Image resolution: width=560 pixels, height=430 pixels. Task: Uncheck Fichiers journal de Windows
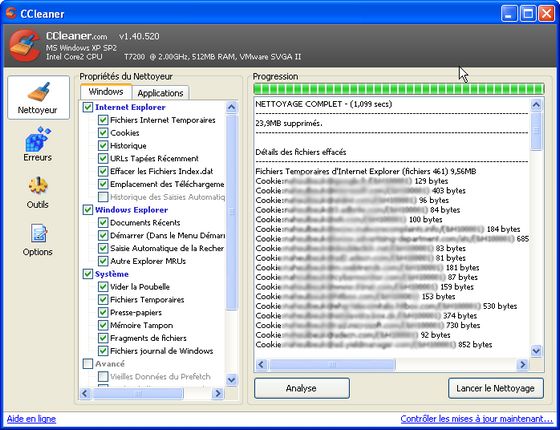103,351
